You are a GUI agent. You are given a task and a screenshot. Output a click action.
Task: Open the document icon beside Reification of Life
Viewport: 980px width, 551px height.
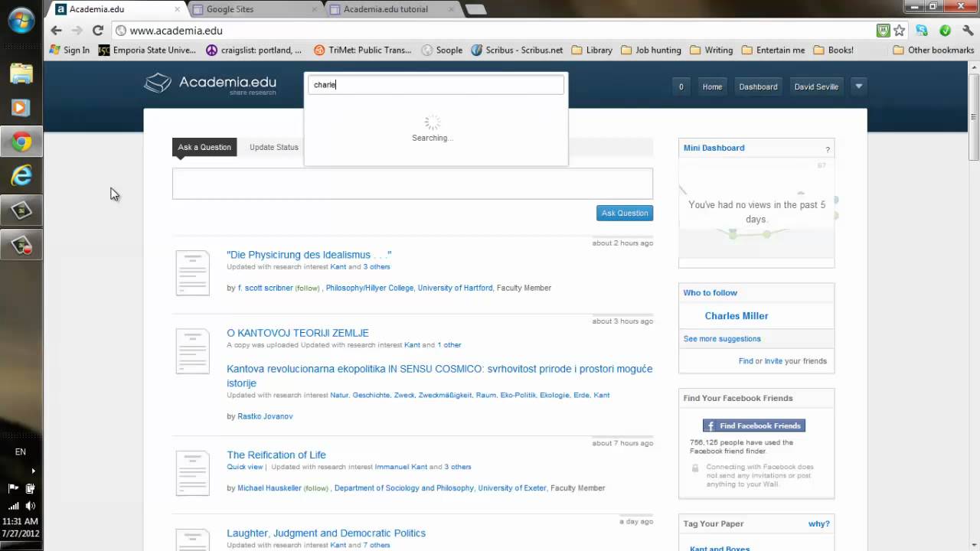(x=192, y=473)
